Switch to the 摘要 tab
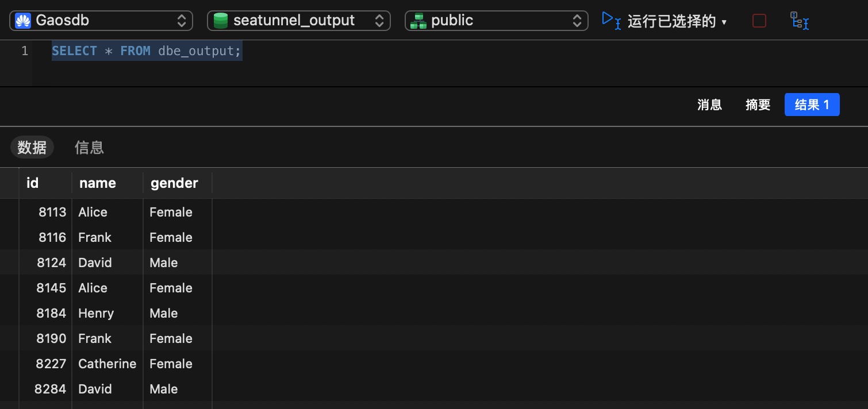 click(x=758, y=105)
